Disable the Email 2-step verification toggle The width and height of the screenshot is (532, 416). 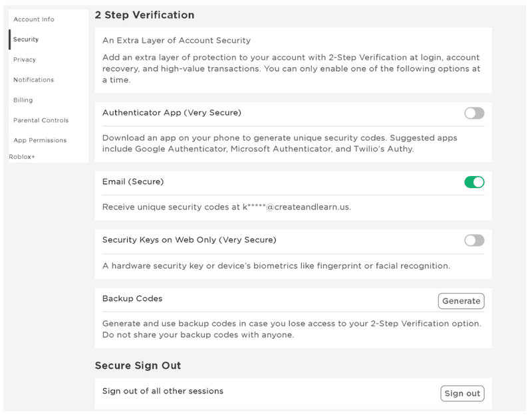(x=474, y=182)
